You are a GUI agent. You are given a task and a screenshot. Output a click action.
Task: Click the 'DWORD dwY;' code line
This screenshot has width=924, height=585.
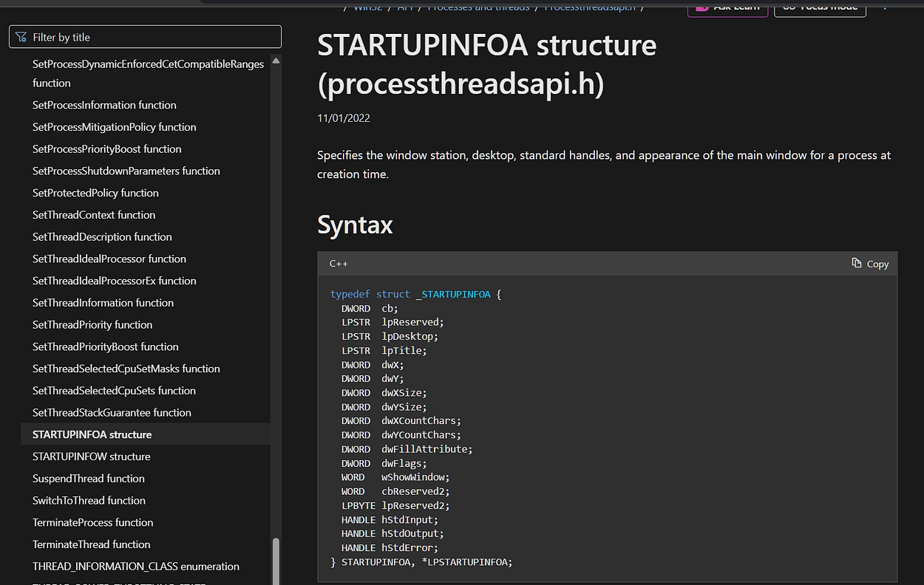click(373, 379)
